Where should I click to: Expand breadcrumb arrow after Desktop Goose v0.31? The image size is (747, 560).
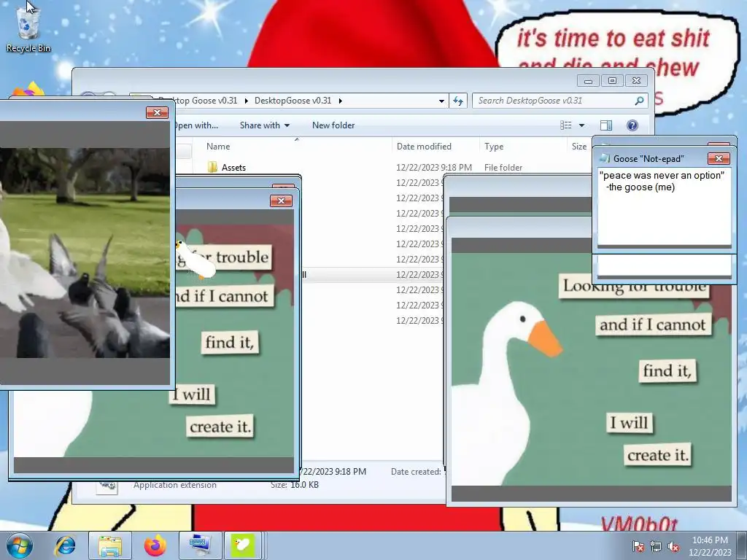point(247,101)
